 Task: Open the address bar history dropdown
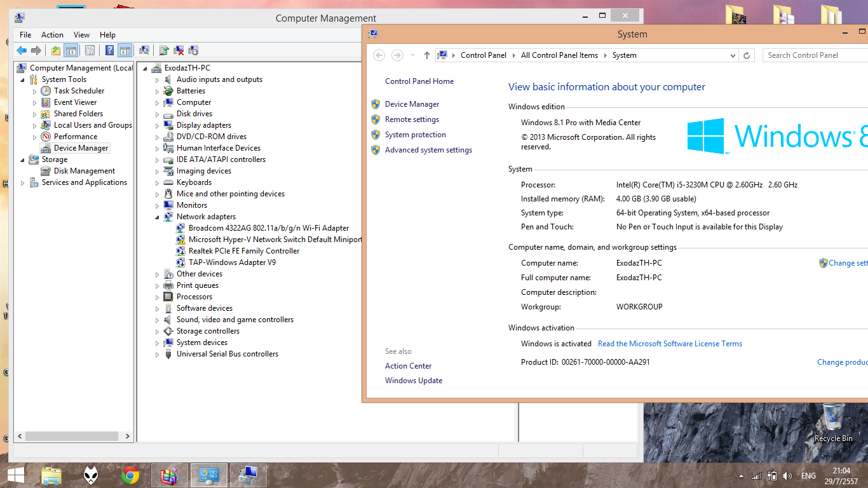tap(733, 55)
